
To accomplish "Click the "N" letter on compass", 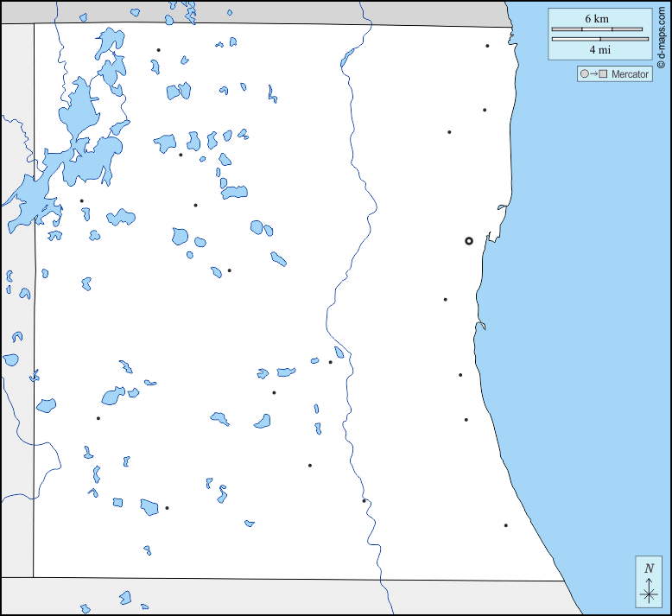I will tap(649, 568).
